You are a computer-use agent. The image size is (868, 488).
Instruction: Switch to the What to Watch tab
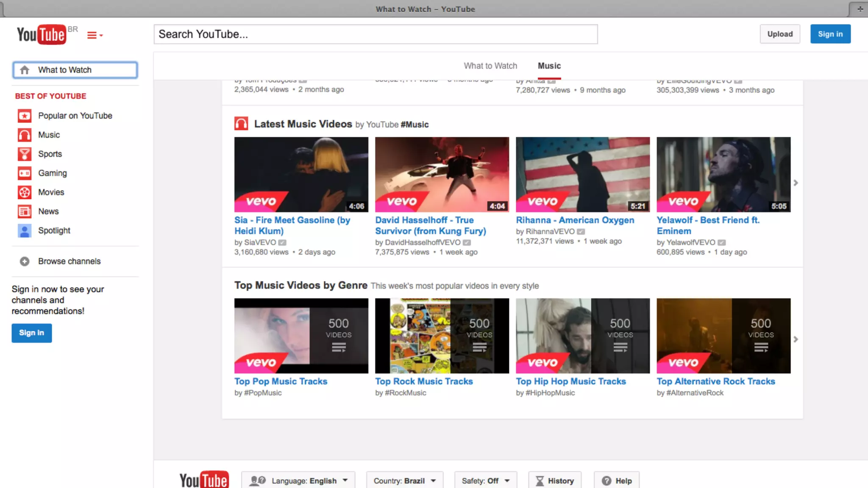point(490,66)
